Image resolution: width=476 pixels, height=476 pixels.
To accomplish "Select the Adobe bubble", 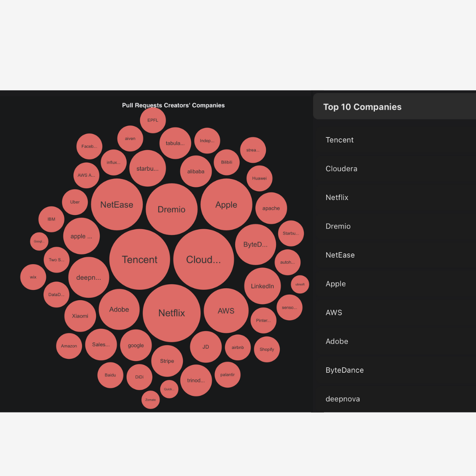I will pos(119,309).
